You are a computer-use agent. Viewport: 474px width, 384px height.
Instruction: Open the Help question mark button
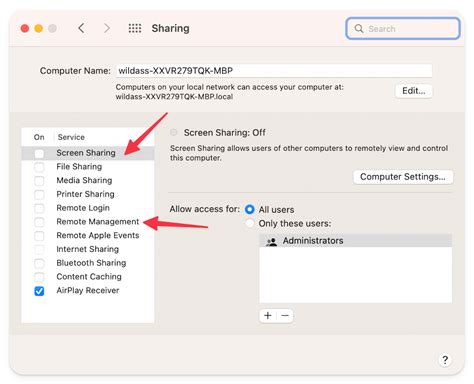click(445, 360)
